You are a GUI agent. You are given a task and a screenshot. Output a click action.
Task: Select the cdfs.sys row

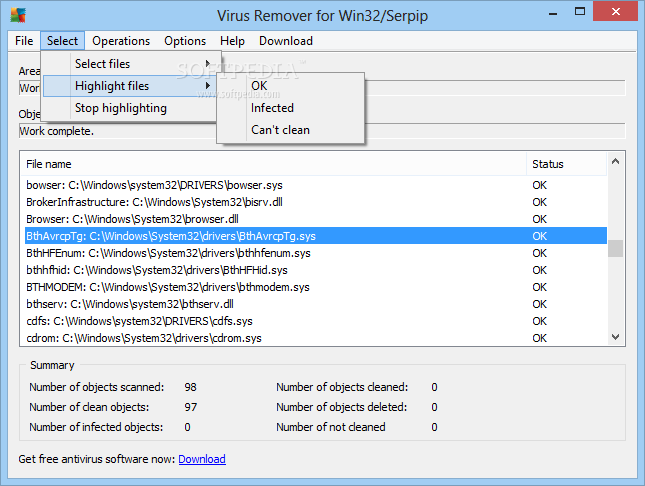tap(316, 321)
